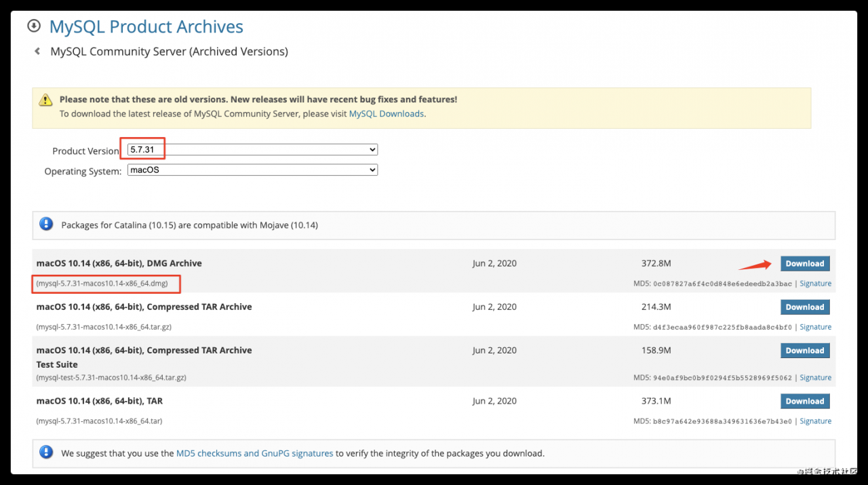Go back using the chevron before MySQL Community Server

click(x=37, y=52)
